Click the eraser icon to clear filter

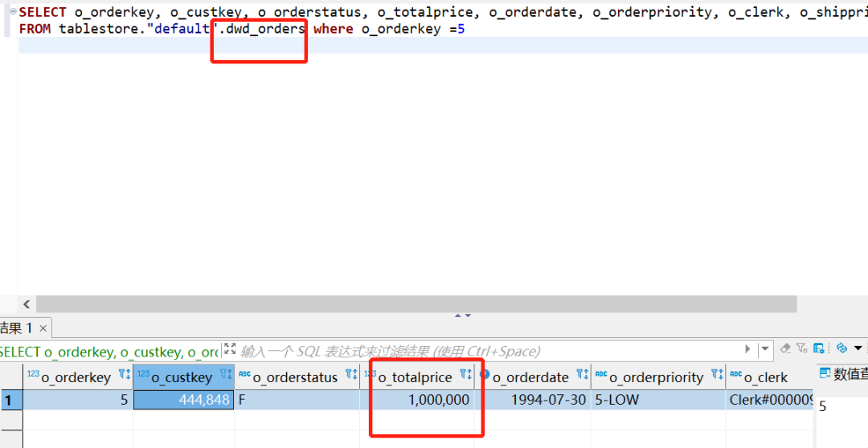tap(785, 349)
